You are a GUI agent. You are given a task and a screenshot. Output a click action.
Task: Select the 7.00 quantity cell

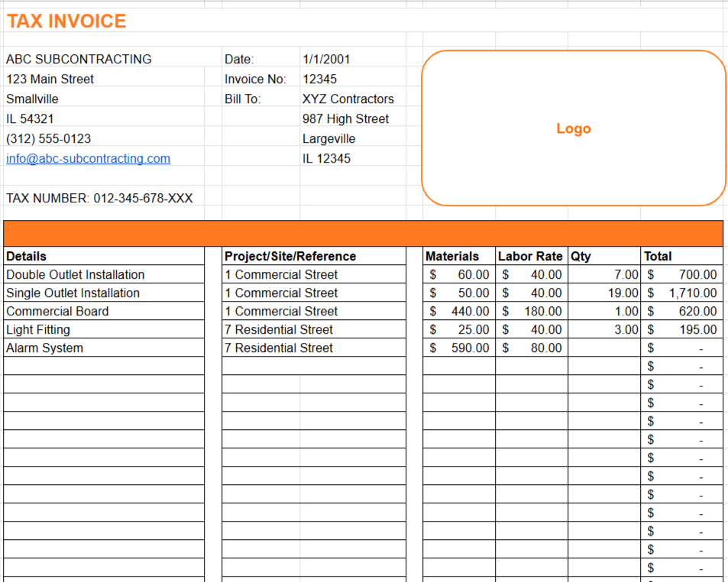pyautogui.click(x=604, y=274)
